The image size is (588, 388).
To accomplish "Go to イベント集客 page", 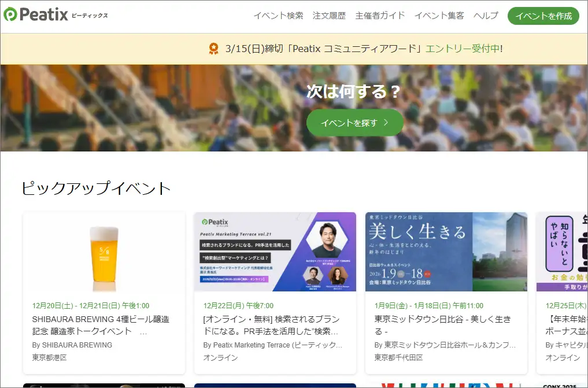I will [439, 16].
